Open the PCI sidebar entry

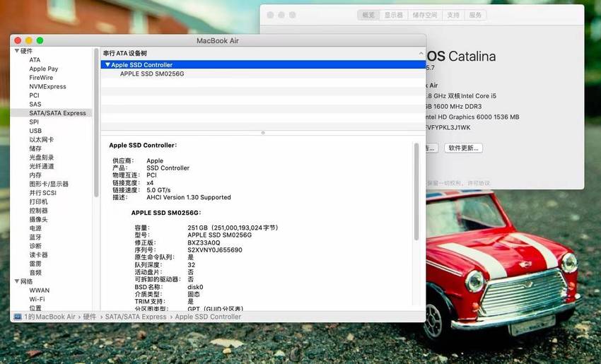pyautogui.click(x=34, y=95)
